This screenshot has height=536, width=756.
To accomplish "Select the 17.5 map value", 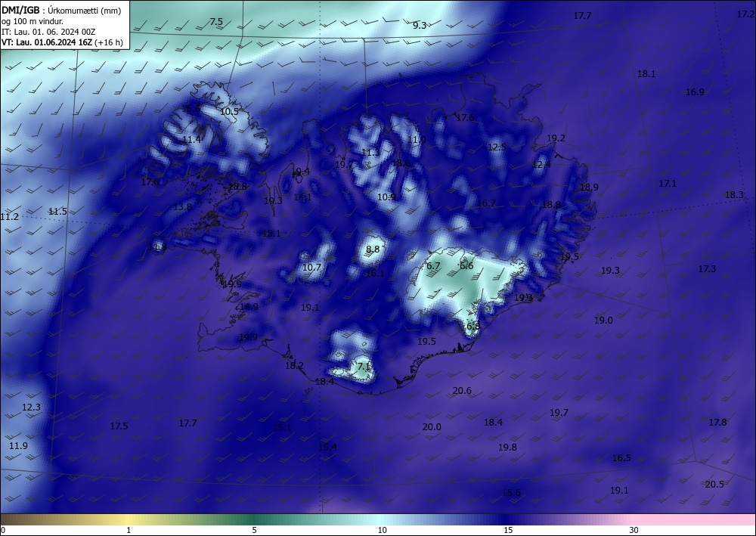I will (x=119, y=426).
